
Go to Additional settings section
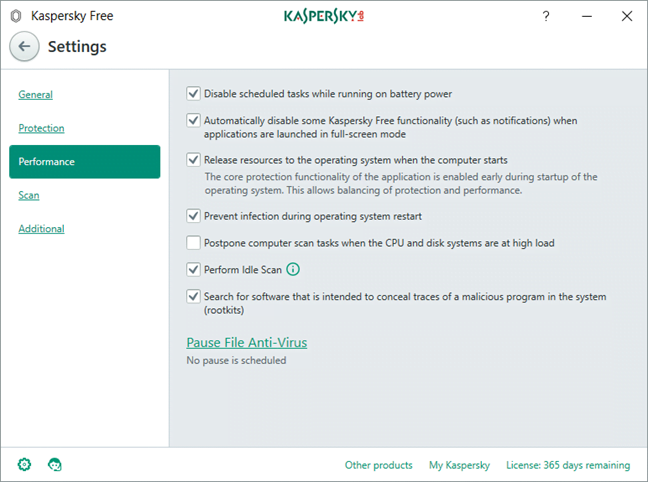(x=41, y=229)
